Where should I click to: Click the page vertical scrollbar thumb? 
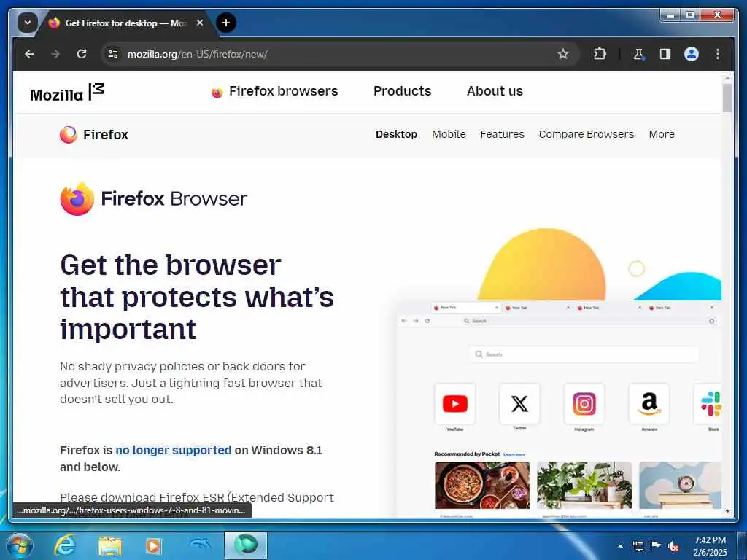click(727, 98)
